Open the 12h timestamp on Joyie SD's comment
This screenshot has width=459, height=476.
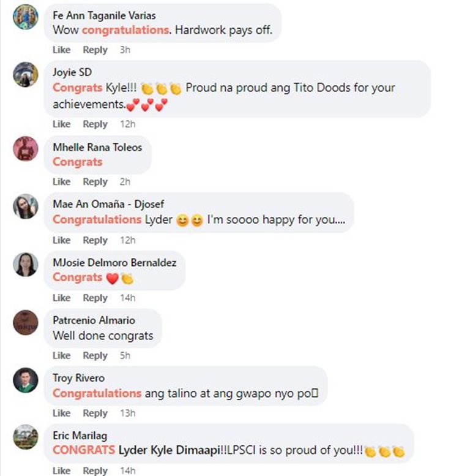(x=127, y=124)
